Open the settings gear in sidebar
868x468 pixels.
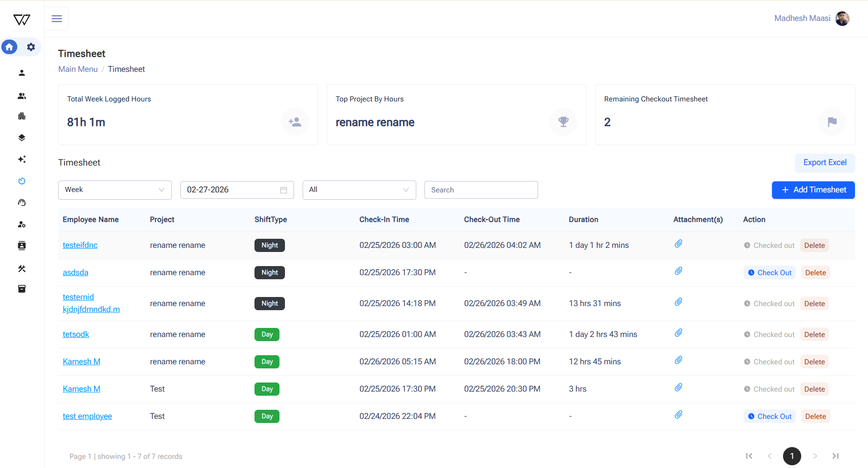31,47
